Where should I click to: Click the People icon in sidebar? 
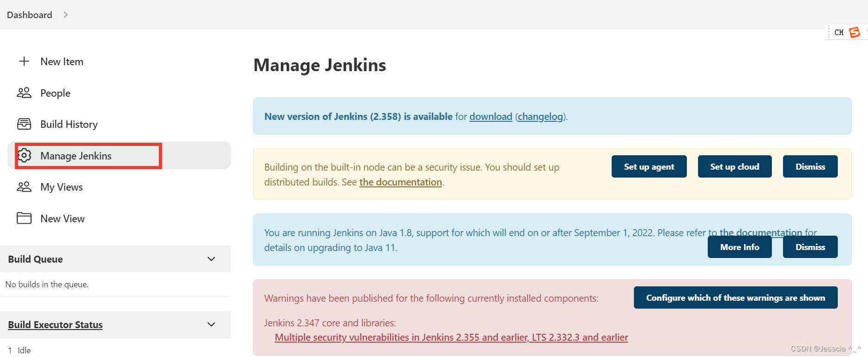pos(24,93)
